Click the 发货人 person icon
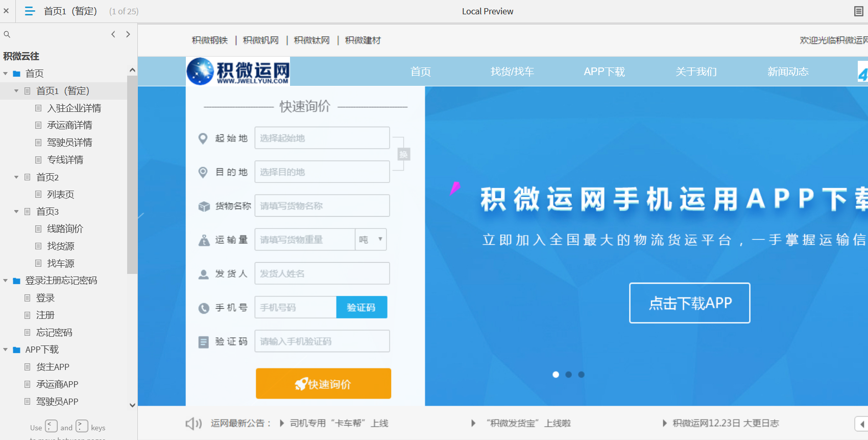 [204, 274]
